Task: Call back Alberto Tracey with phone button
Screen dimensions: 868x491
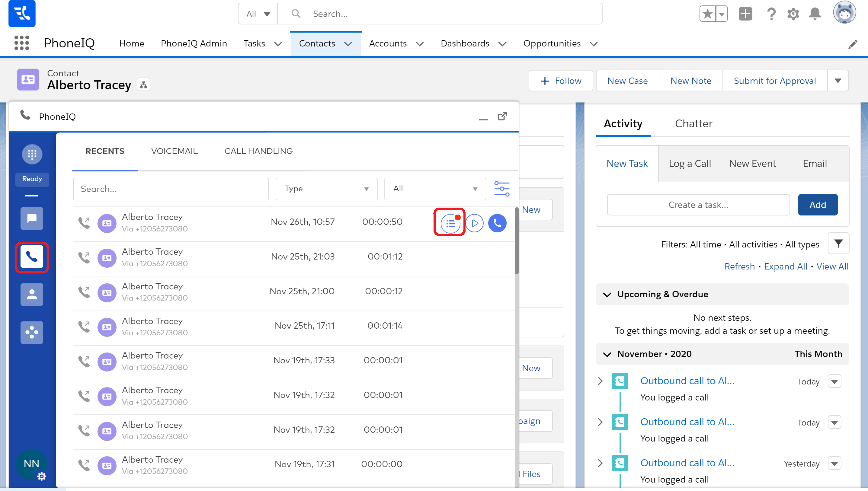Action: [497, 223]
